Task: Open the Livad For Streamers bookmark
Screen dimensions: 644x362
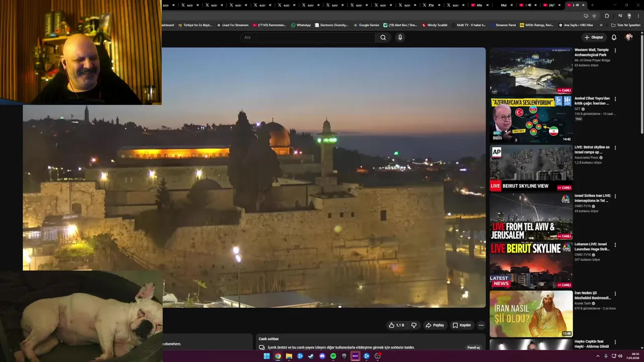Action: click(232, 25)
